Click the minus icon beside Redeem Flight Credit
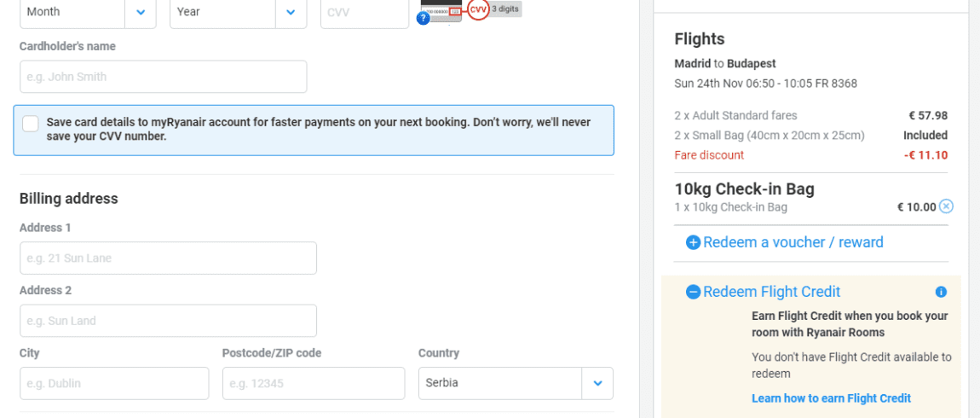 click(693, 292)
